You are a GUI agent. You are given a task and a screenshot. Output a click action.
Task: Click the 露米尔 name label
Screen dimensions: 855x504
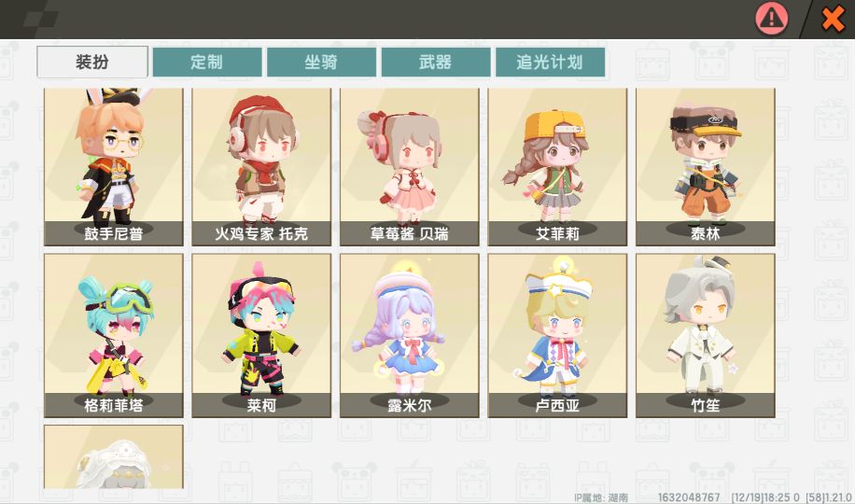pyautogui.click(x=410, y=405)
